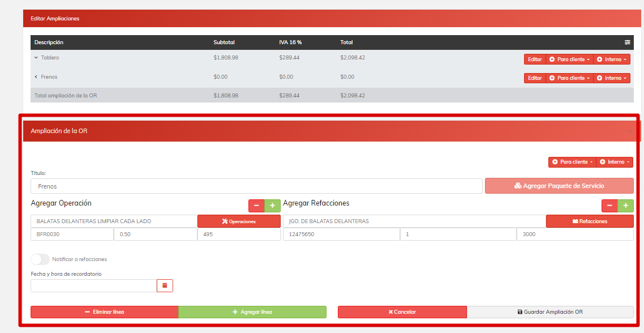Collapse the Ampliación de la OR panel header

pos(629,131)
